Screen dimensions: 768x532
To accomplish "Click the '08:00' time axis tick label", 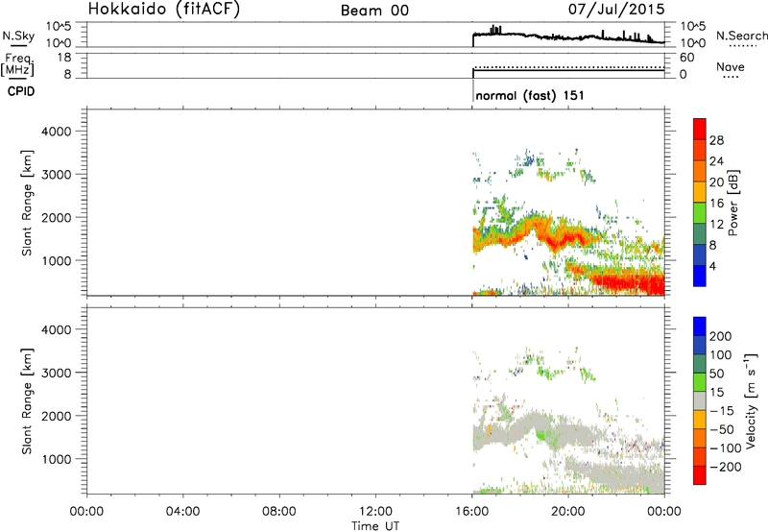I will click(x=279, y=512).
